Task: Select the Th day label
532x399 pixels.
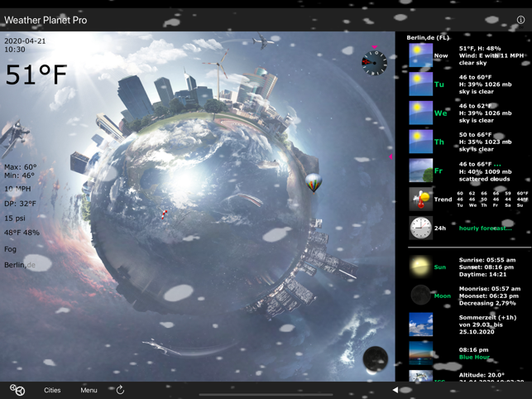Action: pos(439,142)
